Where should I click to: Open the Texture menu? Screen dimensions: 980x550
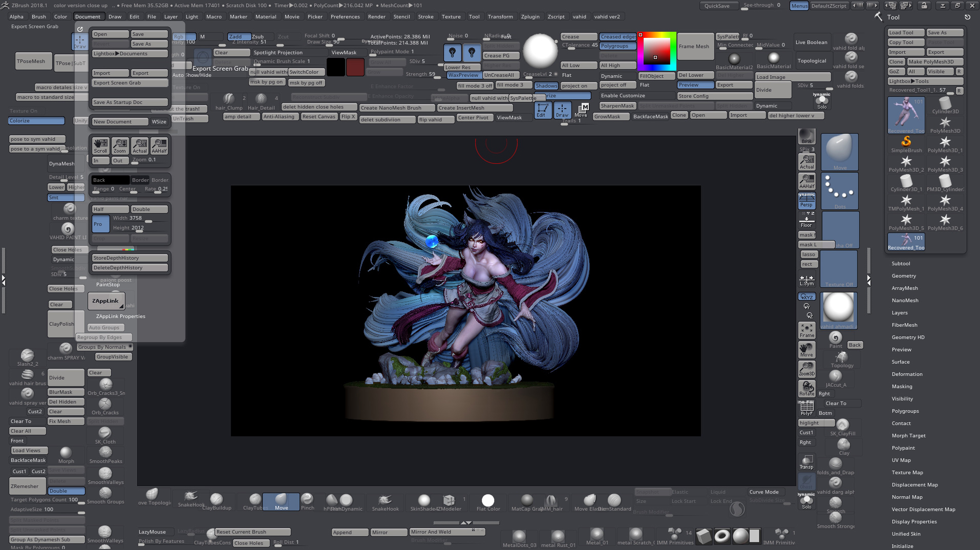coord(451,16)
